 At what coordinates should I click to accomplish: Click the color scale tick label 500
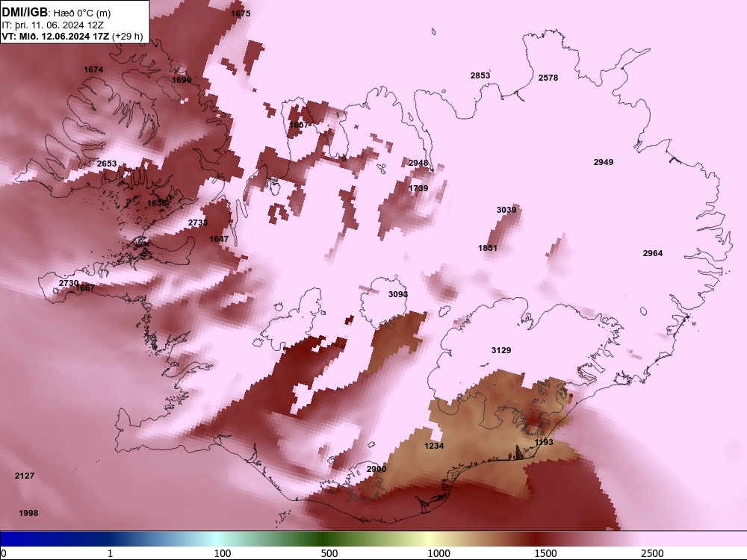point(329,553)
